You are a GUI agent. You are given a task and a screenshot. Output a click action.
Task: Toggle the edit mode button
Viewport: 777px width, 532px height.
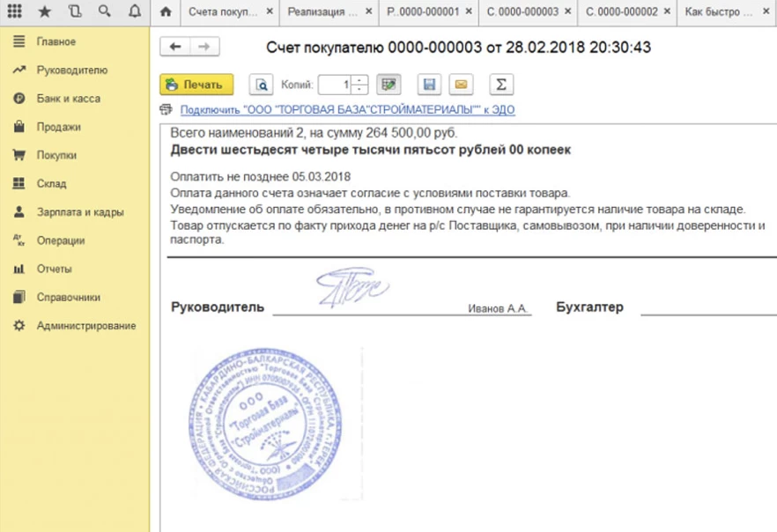[388, 85]
